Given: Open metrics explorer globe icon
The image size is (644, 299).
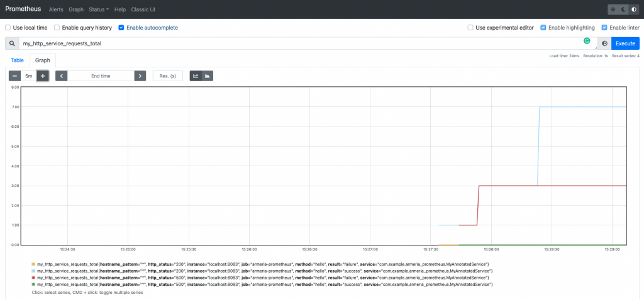Looking at the screenshot, I should point(604,43).
